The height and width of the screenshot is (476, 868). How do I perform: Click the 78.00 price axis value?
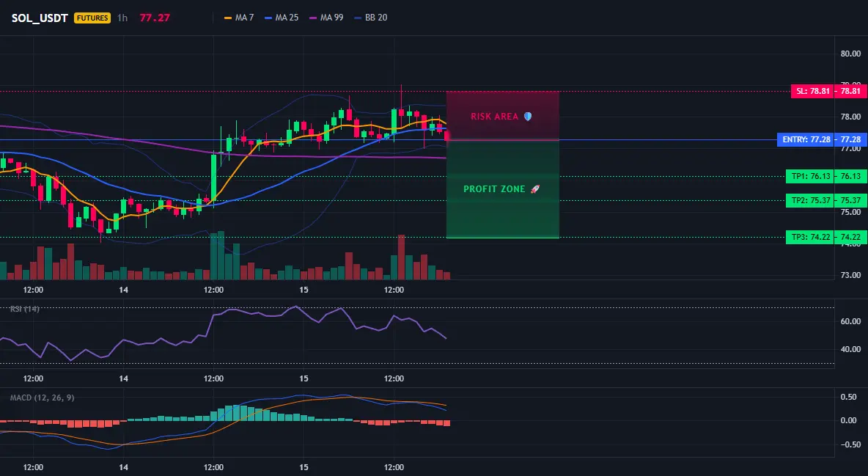[x=850, y=117]
